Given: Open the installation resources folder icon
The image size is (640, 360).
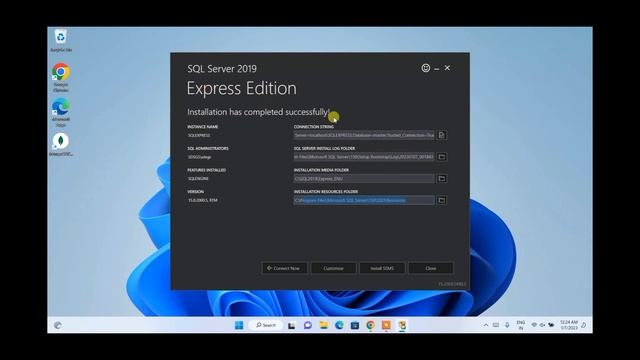Looking at the screenshot, I should pyautogui.click(x=442, y=200).
